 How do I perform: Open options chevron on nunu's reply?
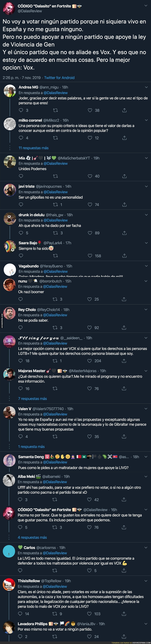pos(146,281)
